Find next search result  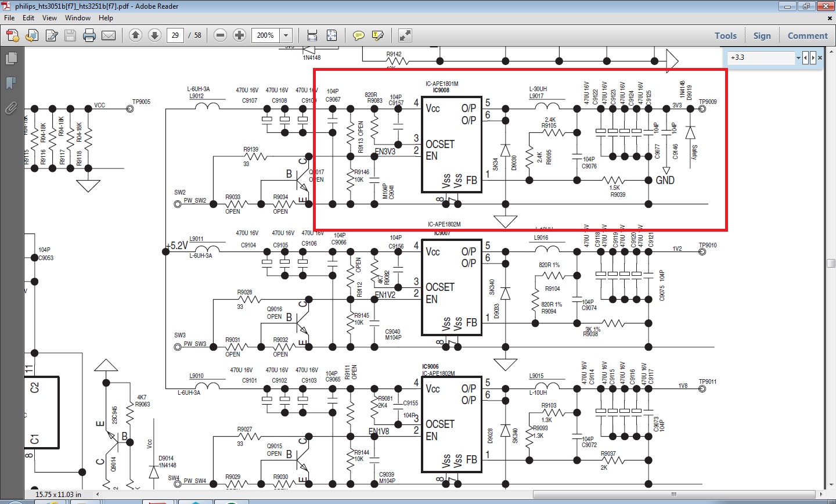[x=813, y=58]
